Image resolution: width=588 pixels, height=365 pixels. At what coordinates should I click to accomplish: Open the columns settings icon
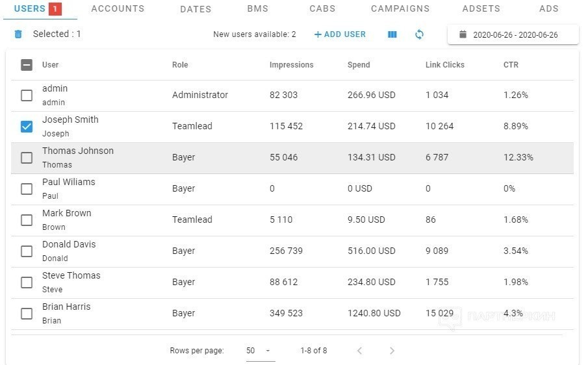click(392, 34)
